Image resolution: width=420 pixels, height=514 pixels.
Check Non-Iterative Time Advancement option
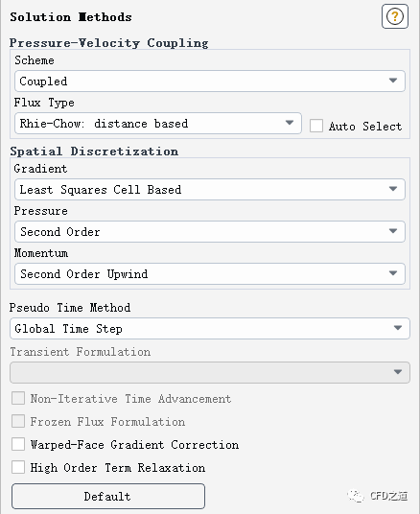[18, 398]
